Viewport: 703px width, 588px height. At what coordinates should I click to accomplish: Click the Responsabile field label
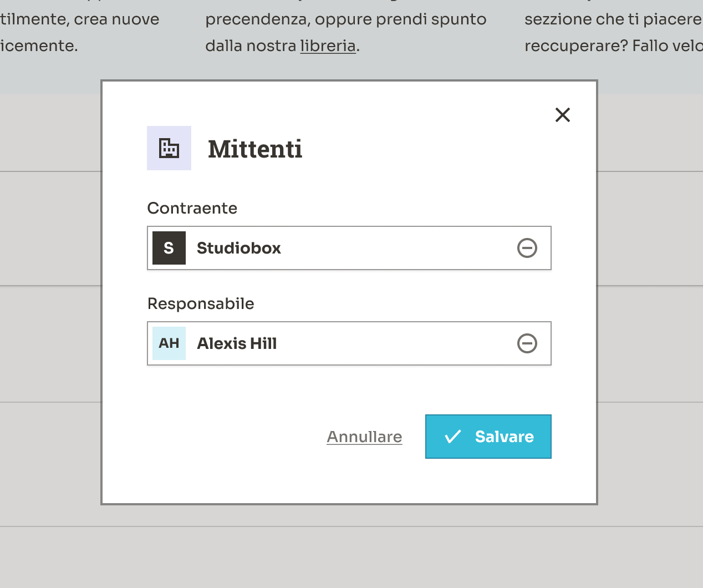[201, 303]
